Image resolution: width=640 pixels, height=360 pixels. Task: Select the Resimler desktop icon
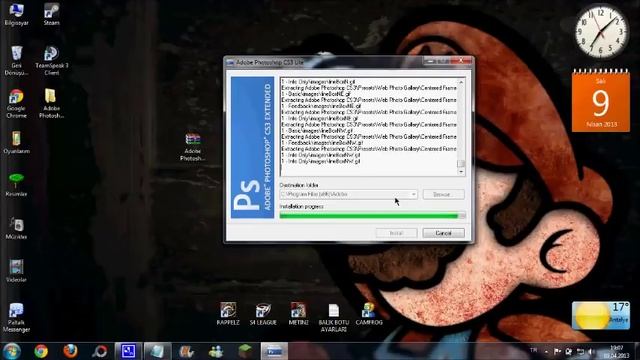tap(16, 185)
